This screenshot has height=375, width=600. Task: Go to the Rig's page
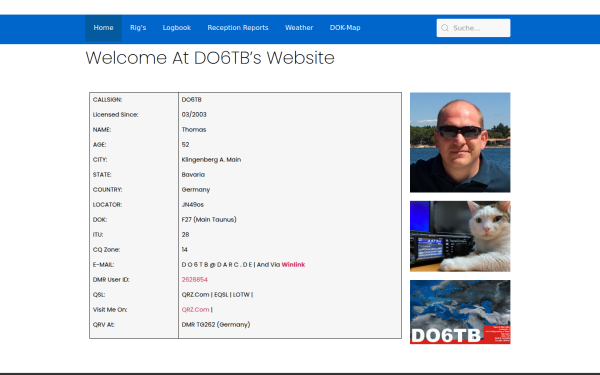point(138,28)
